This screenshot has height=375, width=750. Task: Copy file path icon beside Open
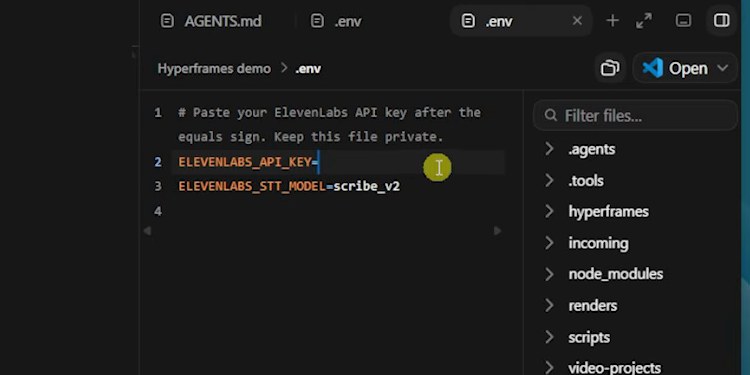[x=610, y=68]
